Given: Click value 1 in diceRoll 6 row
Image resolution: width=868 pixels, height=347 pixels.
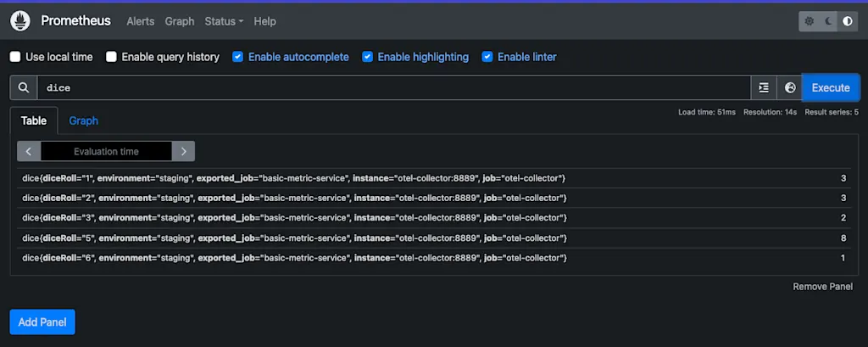Looking at the screenshot, I should click(x=843, y=258).
